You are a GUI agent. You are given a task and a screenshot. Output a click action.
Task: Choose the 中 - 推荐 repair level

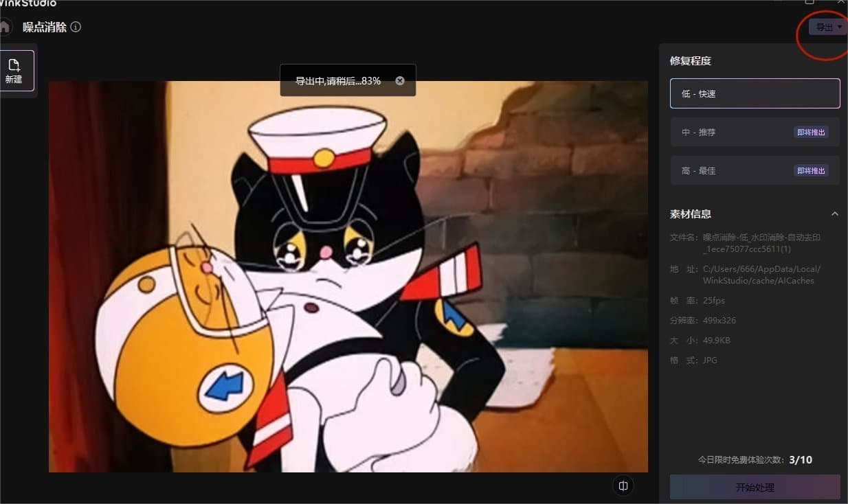coord(728,132)
